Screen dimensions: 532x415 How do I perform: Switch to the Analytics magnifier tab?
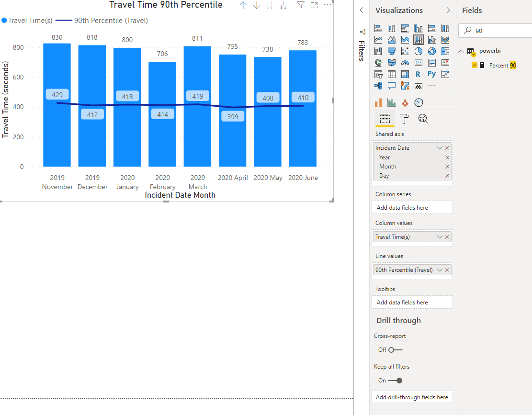(423, 119)
